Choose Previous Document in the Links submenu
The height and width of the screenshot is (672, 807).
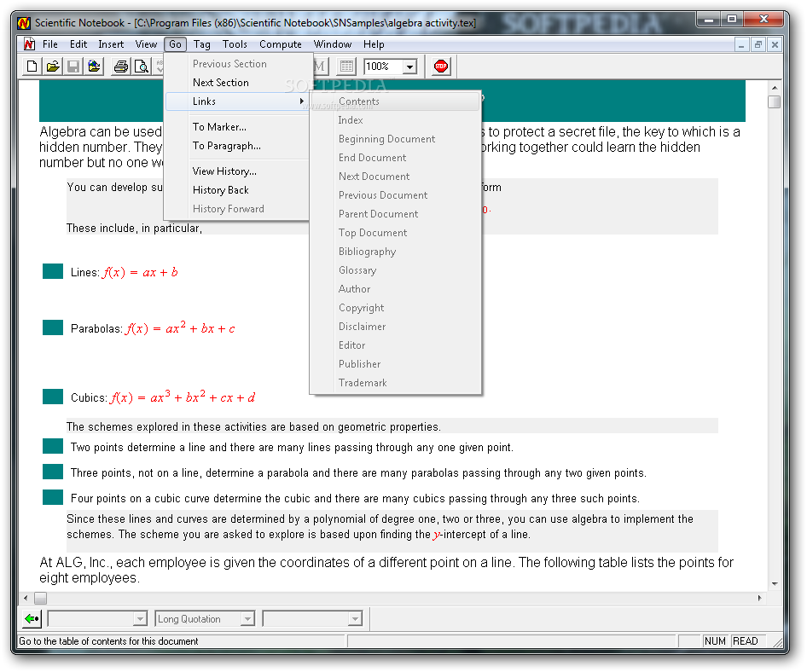395,195
